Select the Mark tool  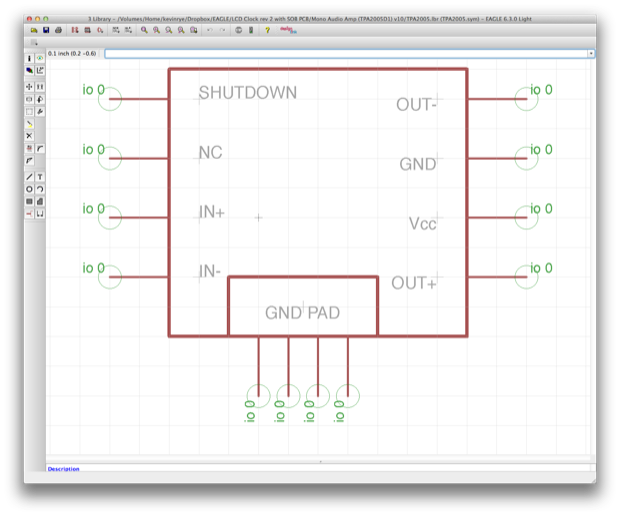(x=40, y=71)
